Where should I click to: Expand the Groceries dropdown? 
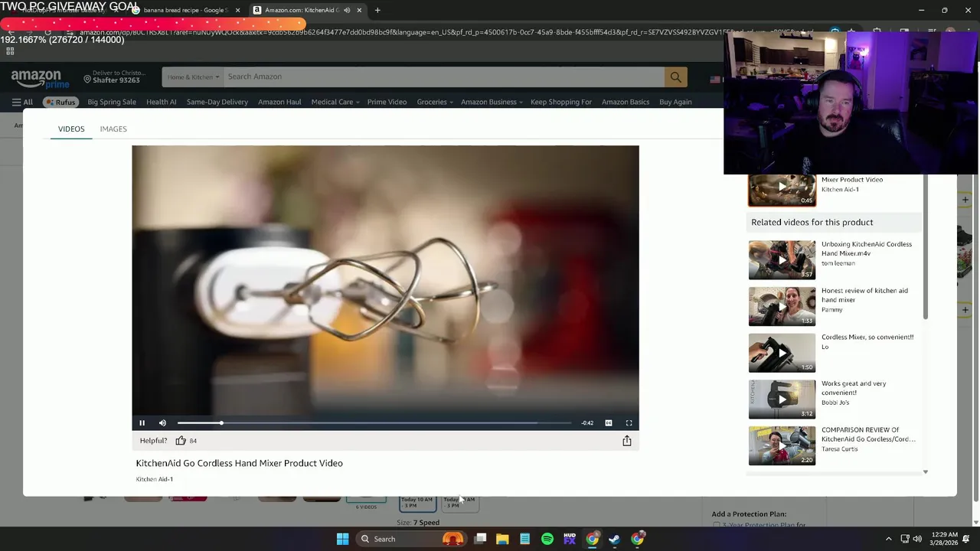click(x=435, y=102)
